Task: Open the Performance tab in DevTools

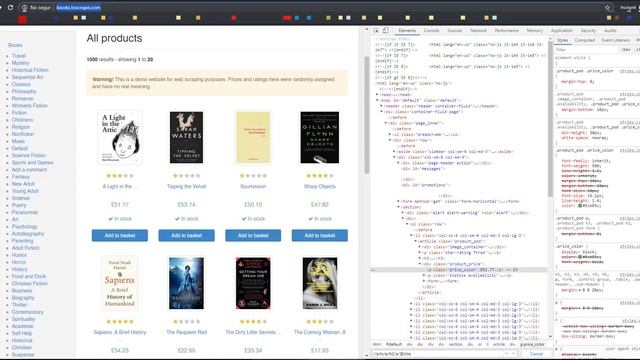Action: point(507,31)
